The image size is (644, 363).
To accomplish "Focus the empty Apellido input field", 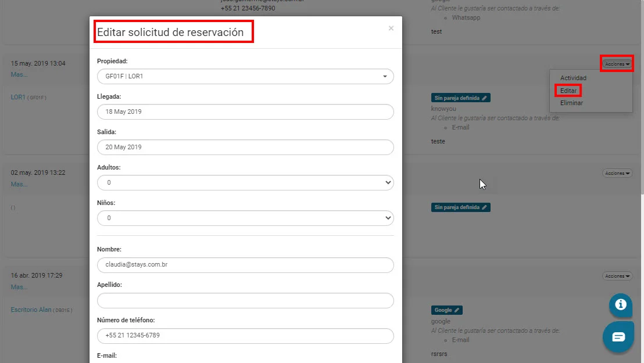I will (x=245, y=301).
